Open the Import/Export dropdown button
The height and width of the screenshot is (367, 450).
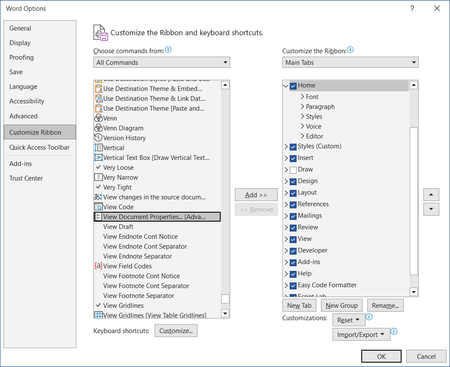361,334
